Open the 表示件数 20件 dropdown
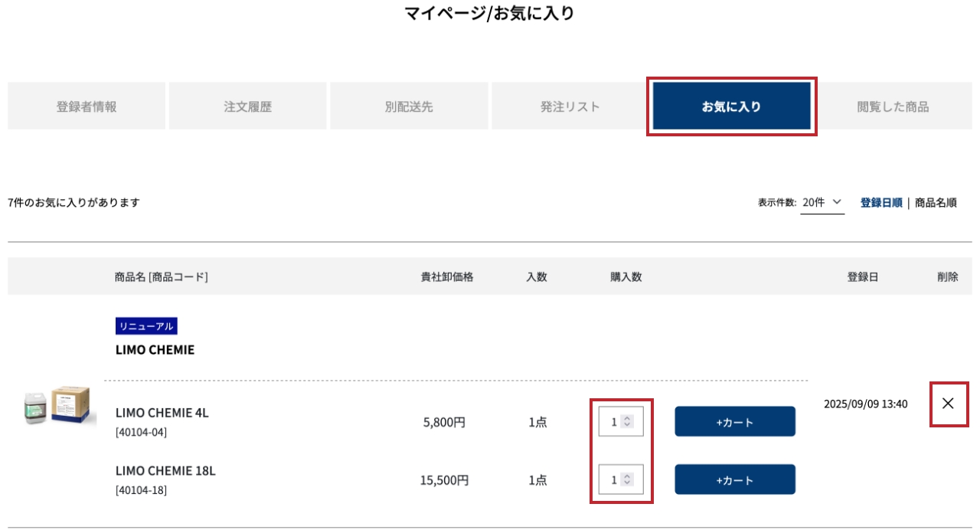The image size is (980, 530). point(822,202)
